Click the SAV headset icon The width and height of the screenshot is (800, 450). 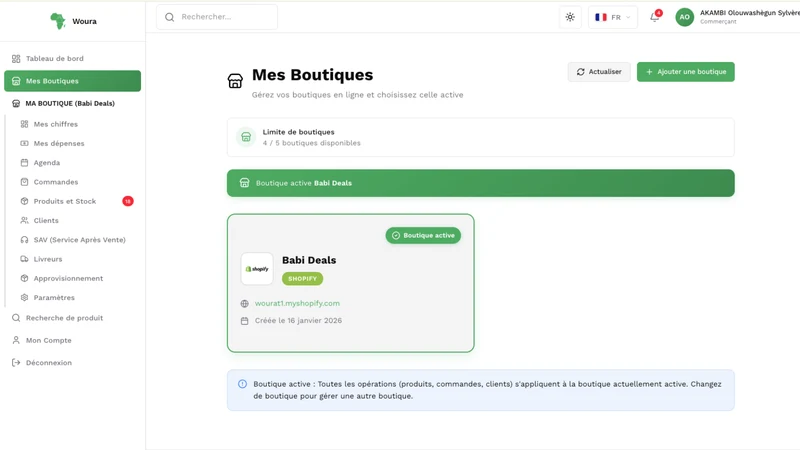click(x=24, y=240)
